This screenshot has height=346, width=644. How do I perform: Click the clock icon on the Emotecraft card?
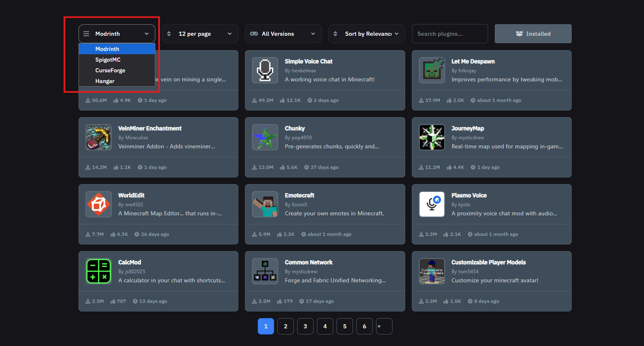(x=304, y=234)
